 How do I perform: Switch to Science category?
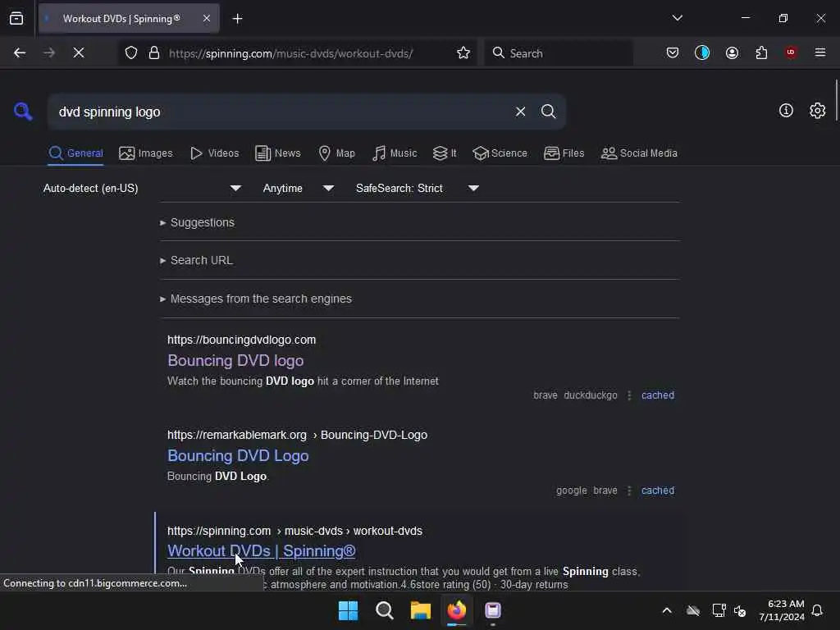tap(500, 153)
